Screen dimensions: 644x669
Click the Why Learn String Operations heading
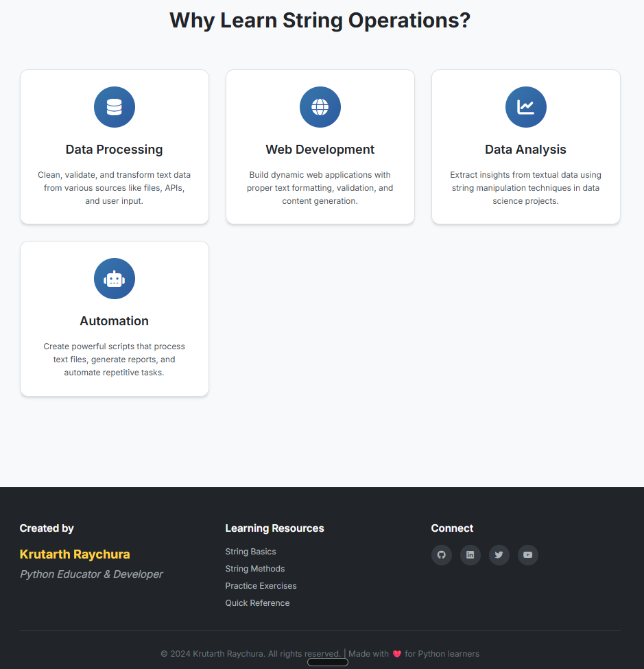click(320, 20)
